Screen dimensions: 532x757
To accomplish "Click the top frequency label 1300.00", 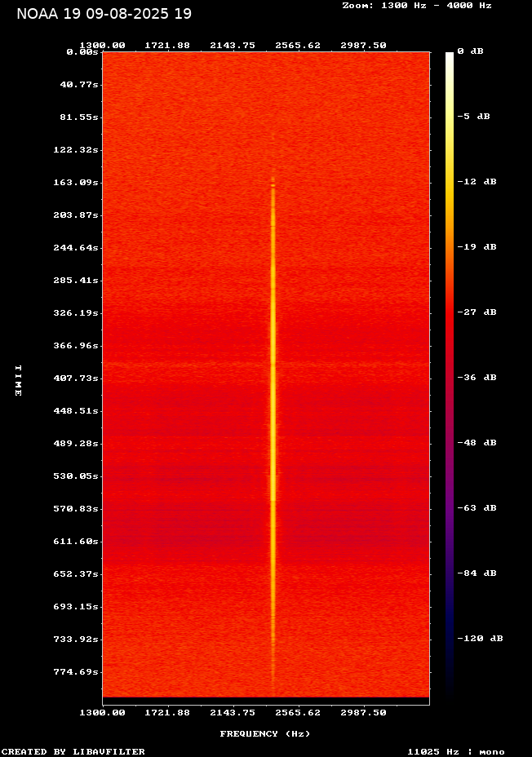I will point(102,46).
